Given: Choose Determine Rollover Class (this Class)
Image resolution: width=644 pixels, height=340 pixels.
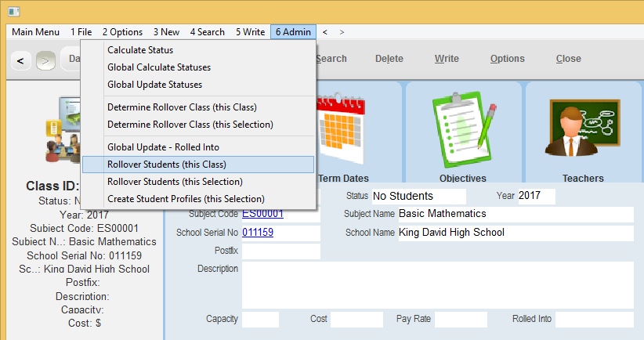Looking at the screenshot, I should point(182,107).
